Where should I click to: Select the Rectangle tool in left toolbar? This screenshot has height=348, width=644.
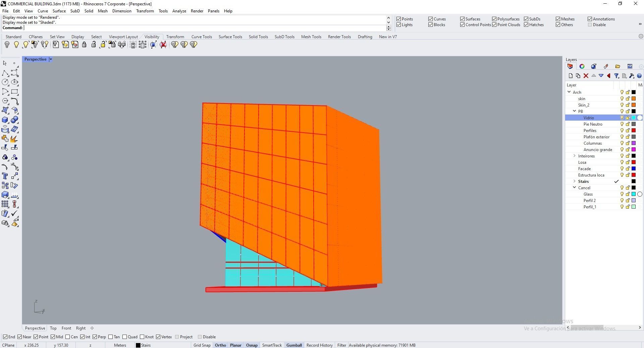(x=14, y=91)
